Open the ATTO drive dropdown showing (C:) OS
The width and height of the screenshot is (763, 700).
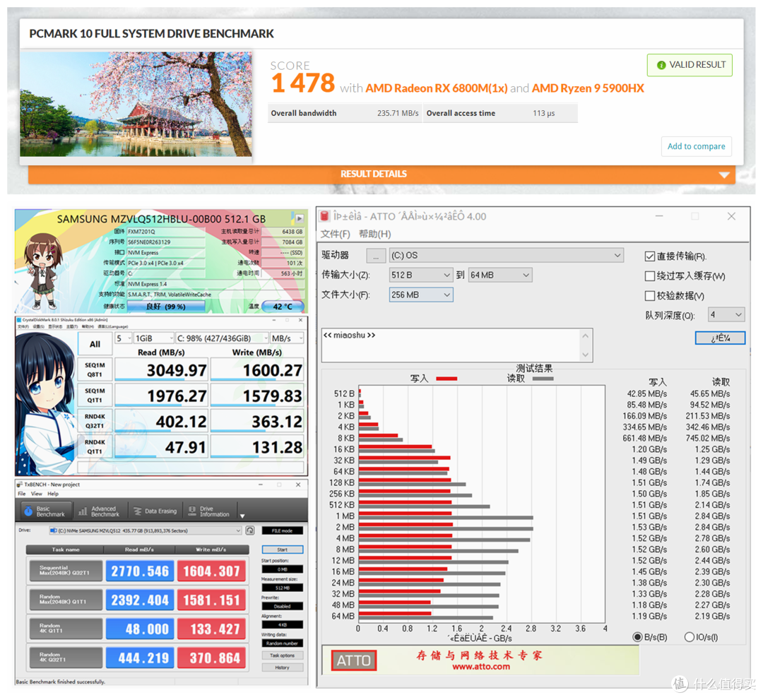506,256
